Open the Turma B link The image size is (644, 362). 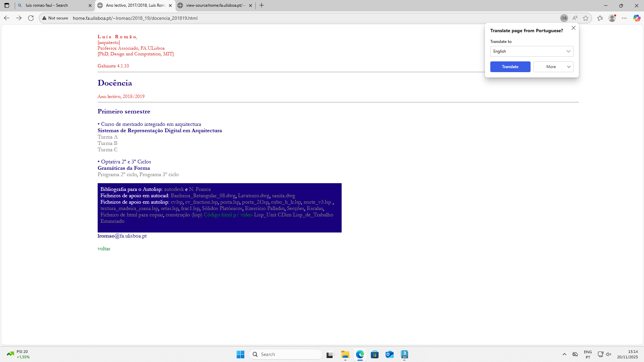[107, 143]
